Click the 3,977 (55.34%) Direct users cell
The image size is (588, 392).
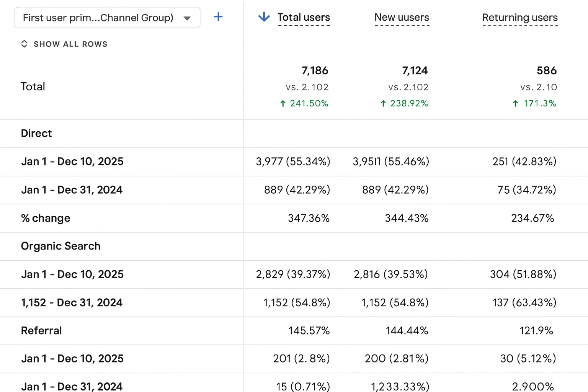(293, 162)
